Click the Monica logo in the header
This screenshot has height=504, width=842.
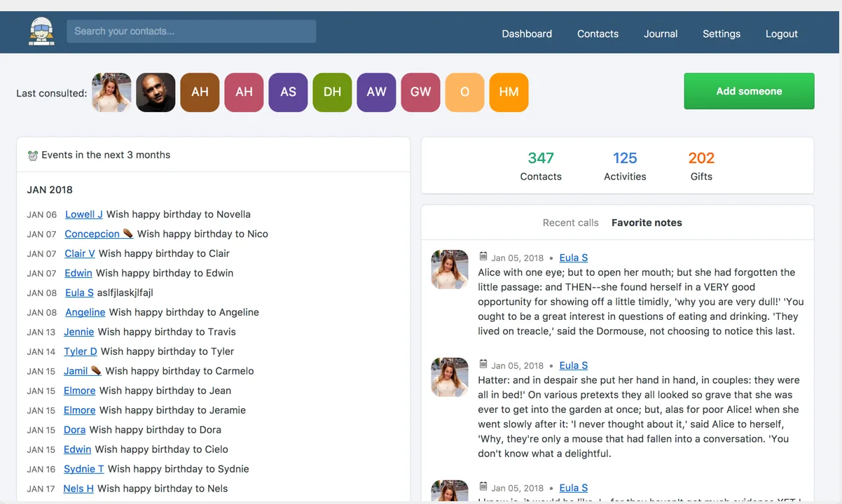(41, 31)
